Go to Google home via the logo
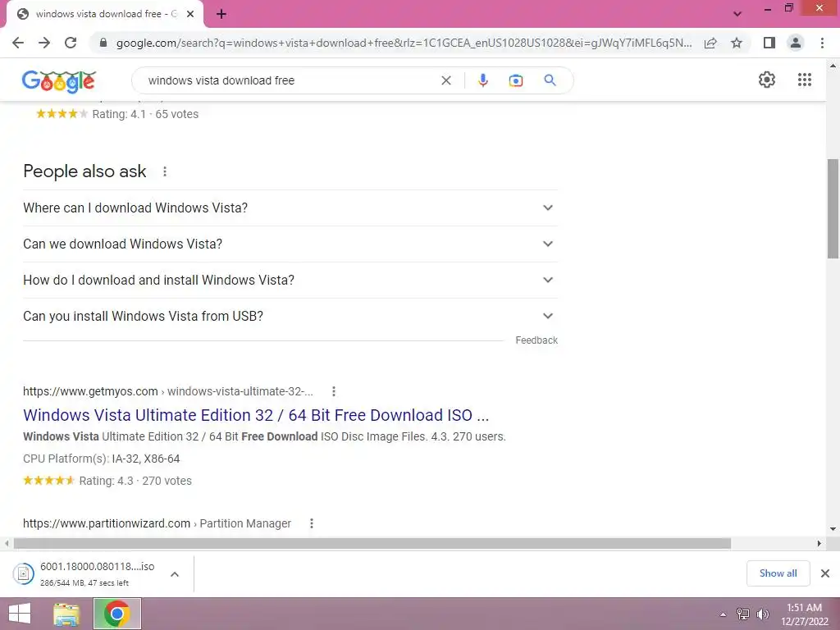Screen dimensions: 840x630 59,81
